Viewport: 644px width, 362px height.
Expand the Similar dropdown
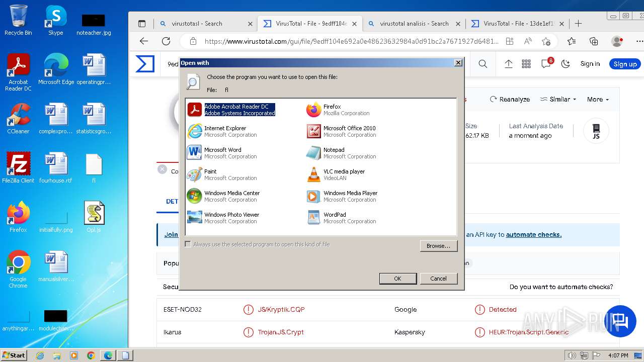pyautogui.click(x=558, y=100)
